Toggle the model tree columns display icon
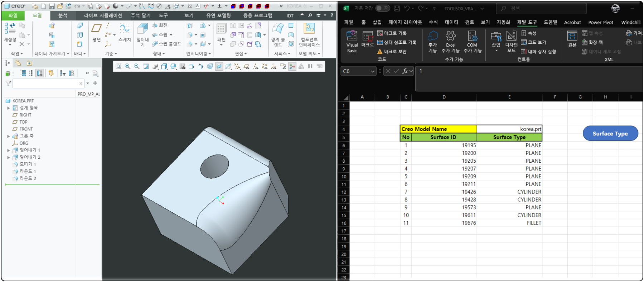The height and width of the screenshot is (282, 644). 40,73
